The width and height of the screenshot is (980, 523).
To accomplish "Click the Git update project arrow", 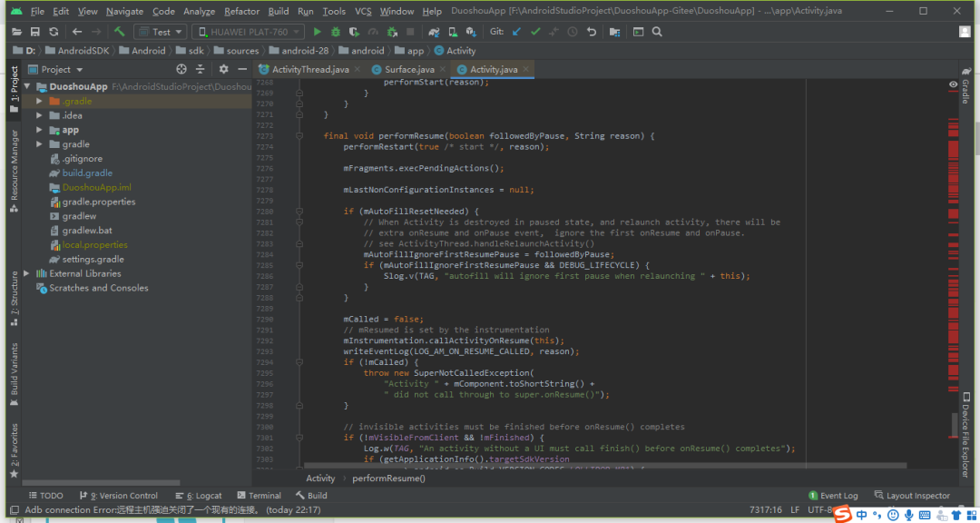I will (x=516, y=32).
